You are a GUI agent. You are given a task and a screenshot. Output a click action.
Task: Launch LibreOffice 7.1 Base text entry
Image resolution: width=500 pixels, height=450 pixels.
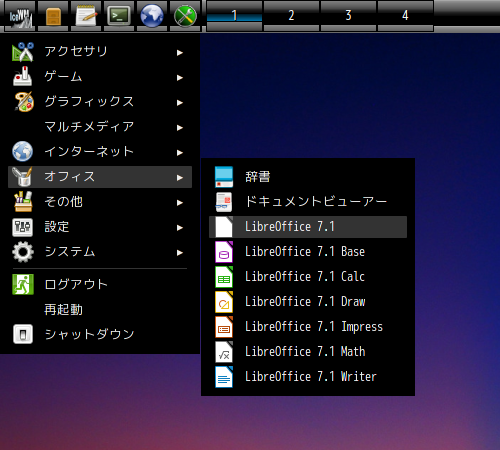305,252
